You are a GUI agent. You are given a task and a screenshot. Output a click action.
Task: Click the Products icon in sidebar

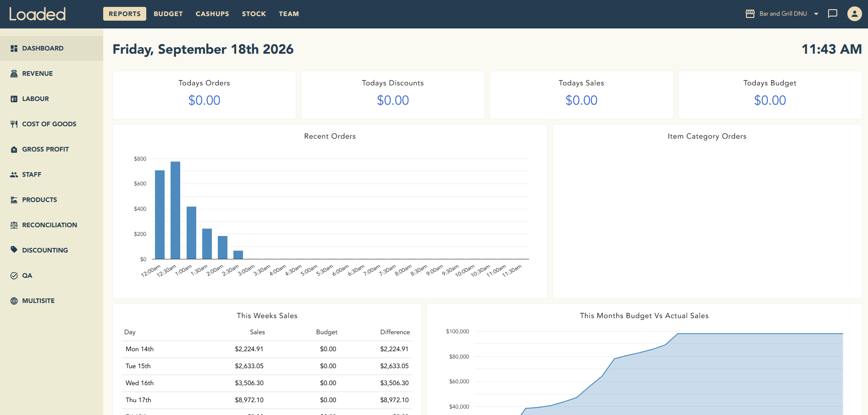coord(14,200)
